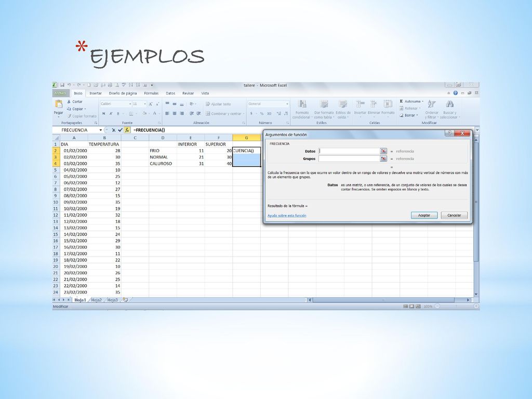The height and width of the screenshot is (399, 532).
Task: Open the Name Box dropdown arrow
Action: [x=101, y=130]
